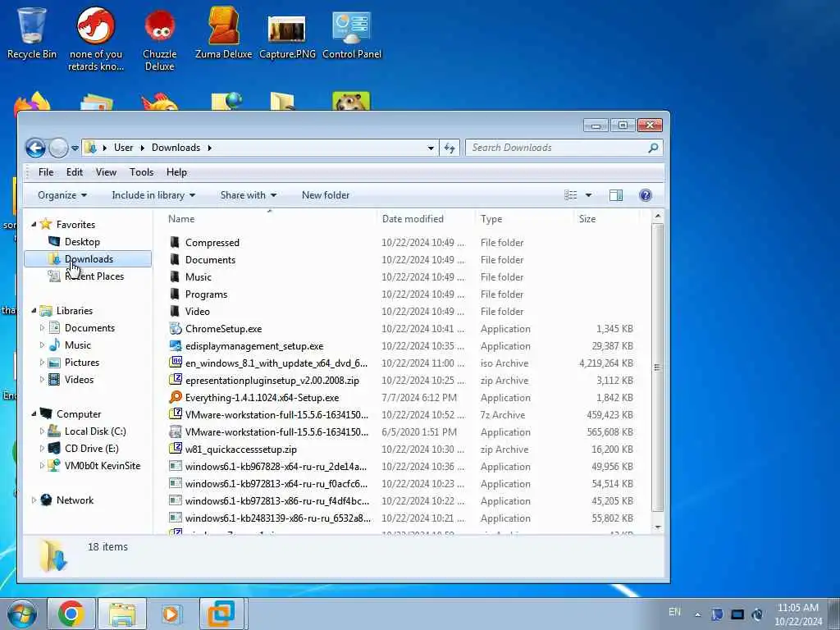Image resolution: width=840 pixels, height=630 pixels.
Task: Change view using the view icon
Action: point(571,195)
